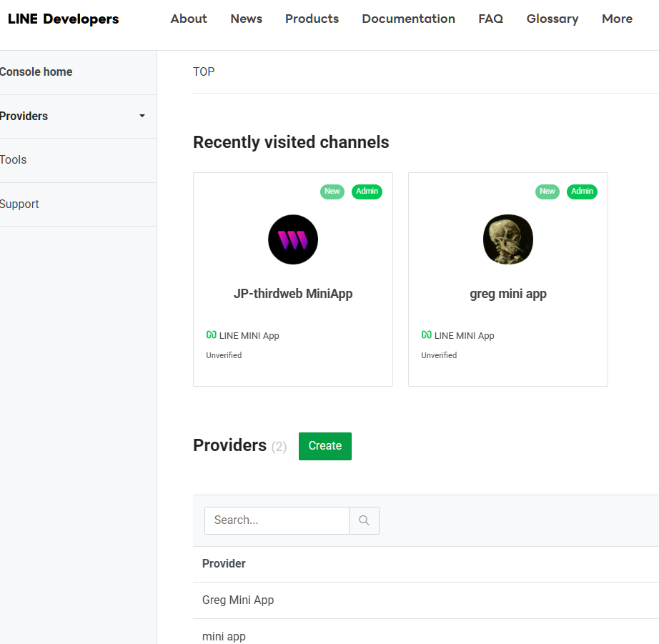Screen dimensions: 659x644
Task: Click the Recently visited channels heading
Action: 291,142
